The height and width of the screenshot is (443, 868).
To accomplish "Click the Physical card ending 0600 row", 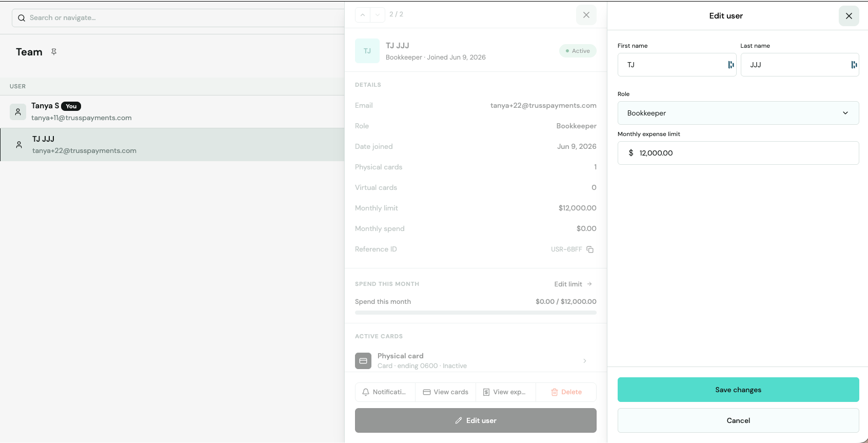I will click(476, 360).
